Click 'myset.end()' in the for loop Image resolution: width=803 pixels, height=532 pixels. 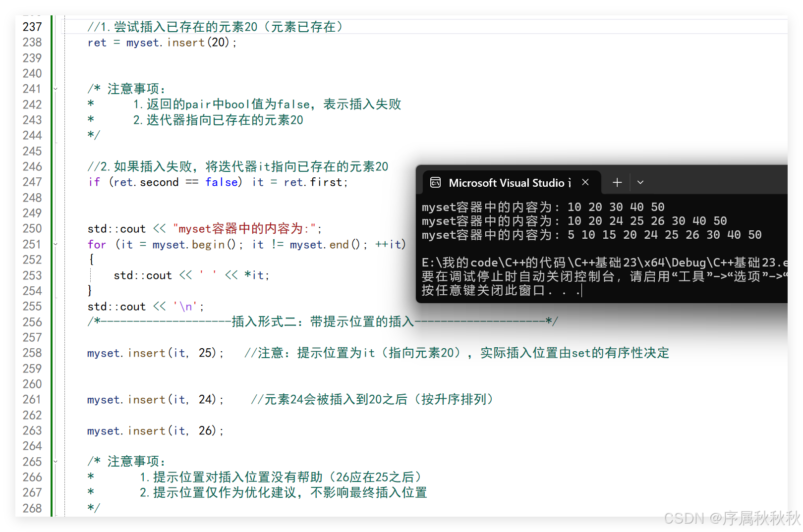(x=325, y=245)
